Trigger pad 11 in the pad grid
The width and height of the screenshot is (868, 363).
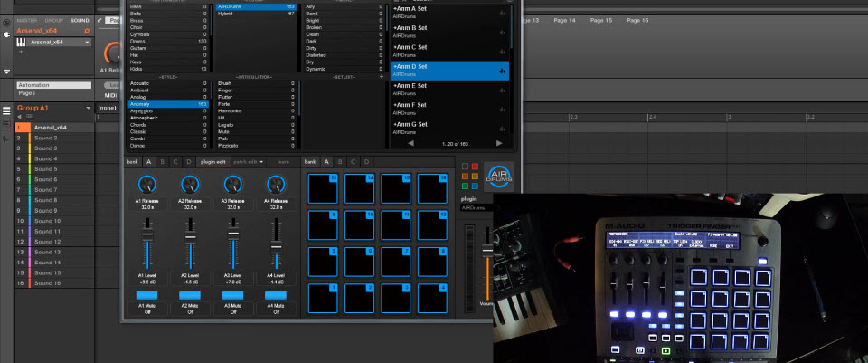click(396, 225)
